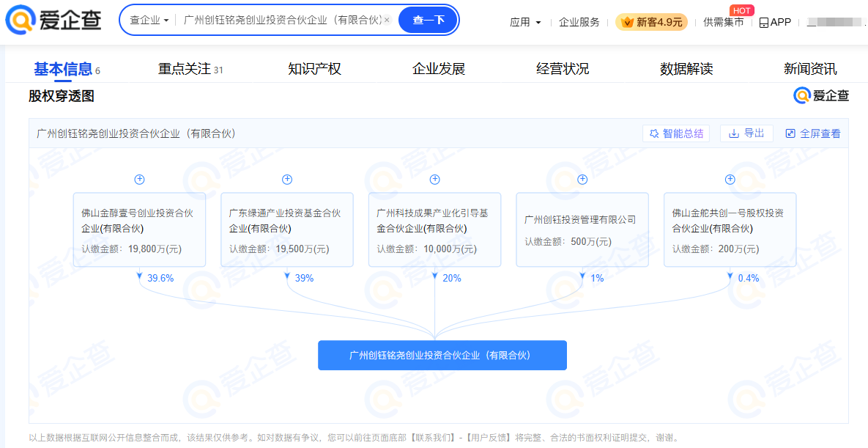Click the blue 广州创钰铭尧 root company node
The width and height of the screenshot is (868, 448).
click(x=442, y=355)
